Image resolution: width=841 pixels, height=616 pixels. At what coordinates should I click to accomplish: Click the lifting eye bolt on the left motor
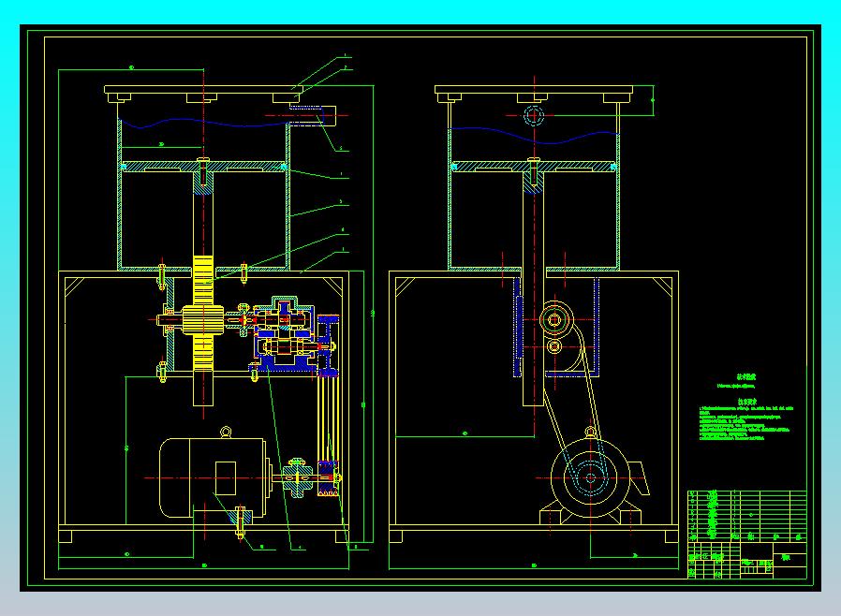tap(226, 433)
